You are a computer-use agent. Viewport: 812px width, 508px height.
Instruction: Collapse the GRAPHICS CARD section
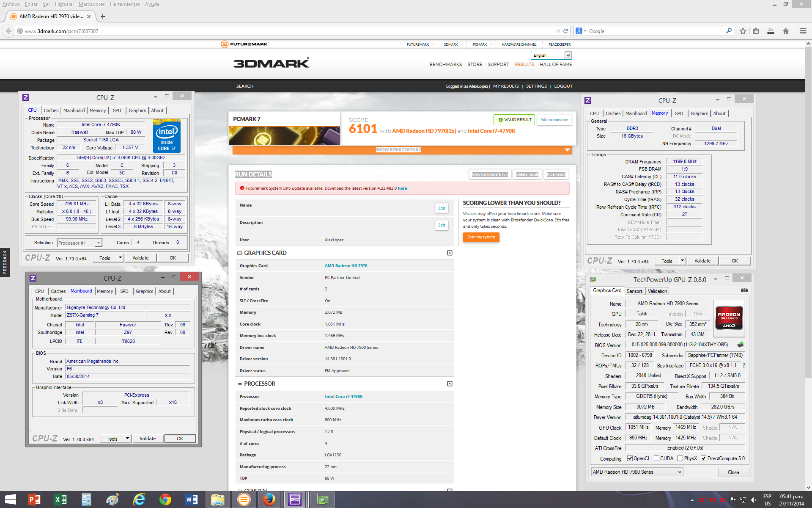(450, 253)
